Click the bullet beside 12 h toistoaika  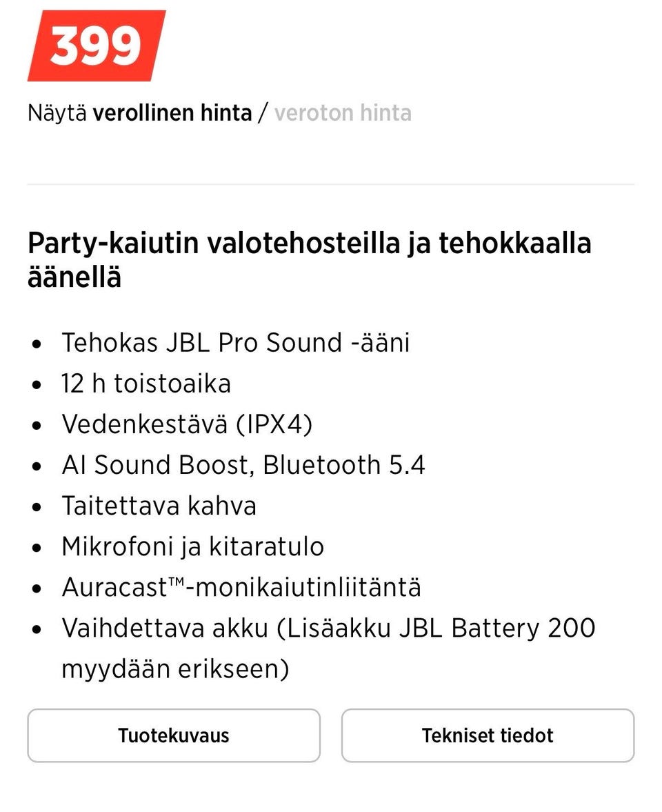click(x=38, y=384)
